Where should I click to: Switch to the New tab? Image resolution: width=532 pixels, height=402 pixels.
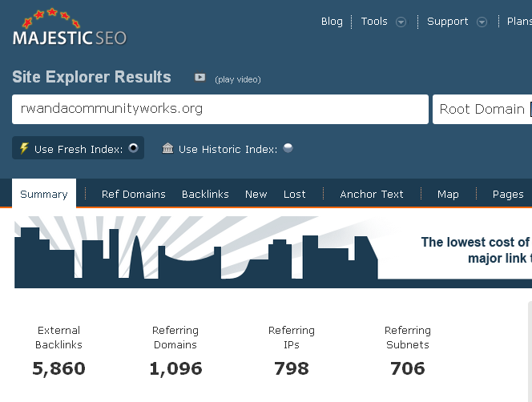pyautogui.click(x=256, y=194)
